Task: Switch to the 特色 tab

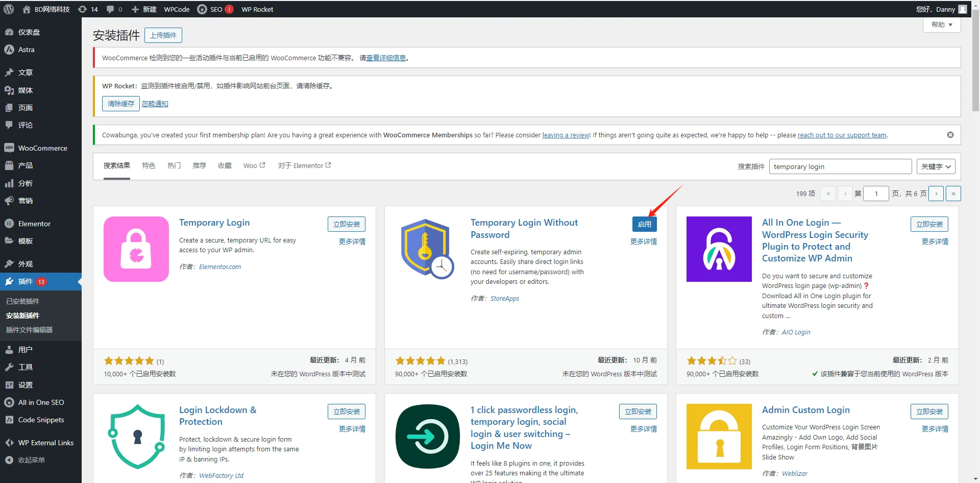Action: coord(149,165)
